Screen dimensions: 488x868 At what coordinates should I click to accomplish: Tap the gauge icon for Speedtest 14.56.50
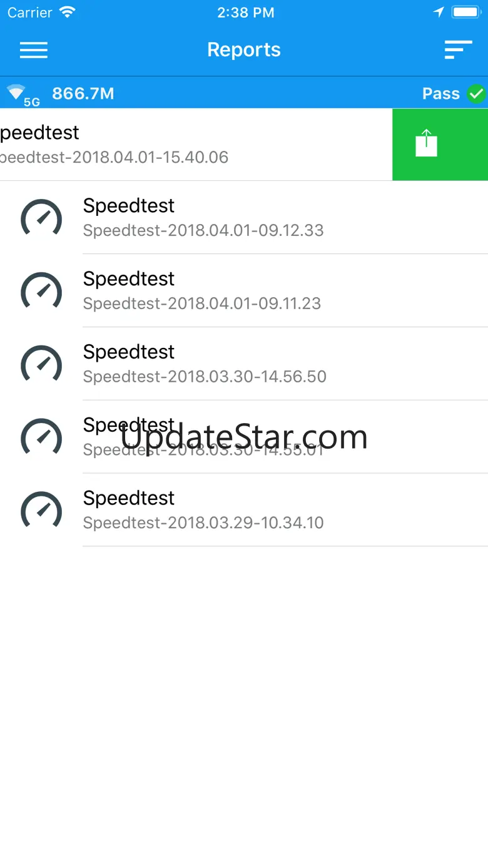pos(41,364)
